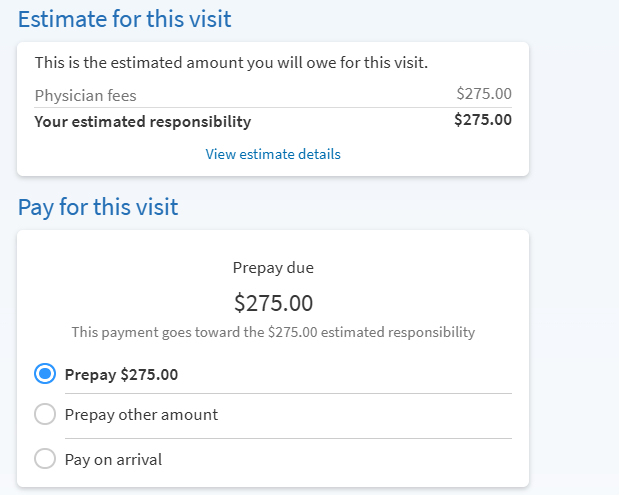Viewport: 619px width, 495px height.
Task: Click the "Pay on arrival" label text
Action: pos(113,460)
